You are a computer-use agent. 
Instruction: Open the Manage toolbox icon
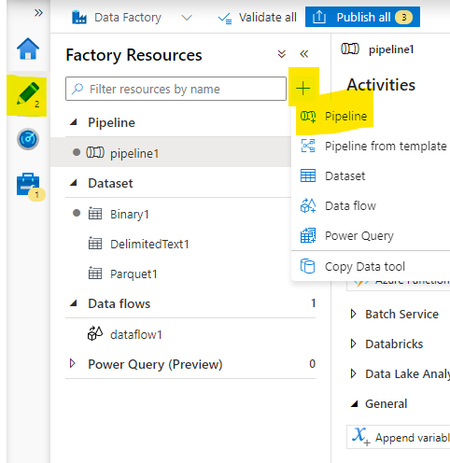click(x=29, y=185)
